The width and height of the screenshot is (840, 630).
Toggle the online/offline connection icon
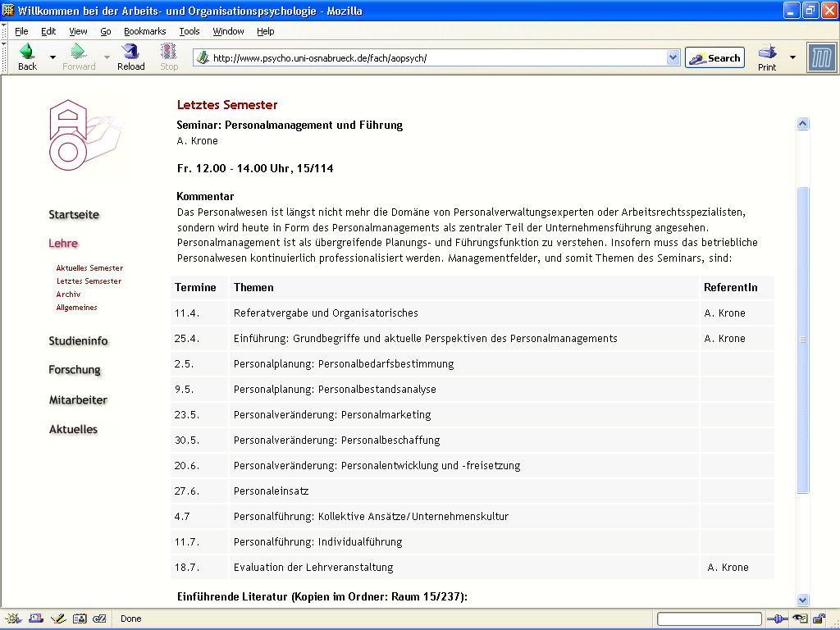pyautogui.click(x=776, y=619)
